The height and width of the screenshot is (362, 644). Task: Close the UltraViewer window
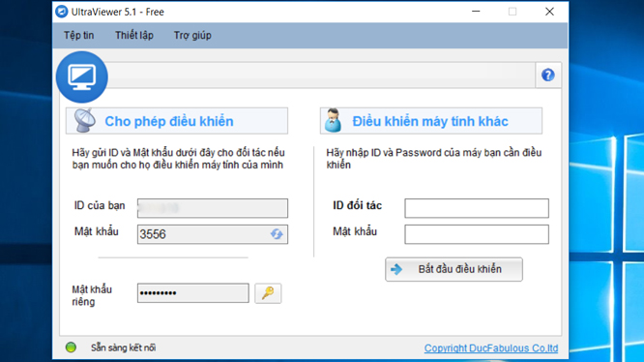pyautogui.click(x=549, y=12)
